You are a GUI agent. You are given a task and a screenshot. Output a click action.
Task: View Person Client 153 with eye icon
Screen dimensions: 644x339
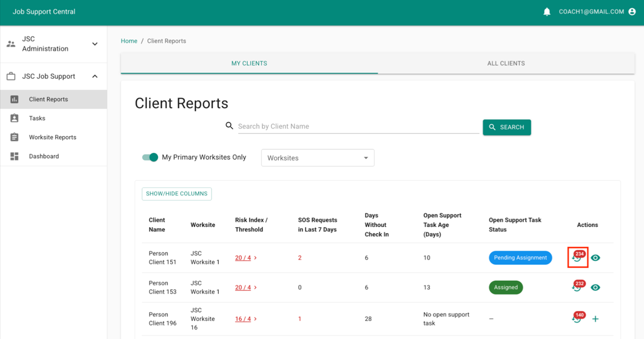click(x=595, y=287)
